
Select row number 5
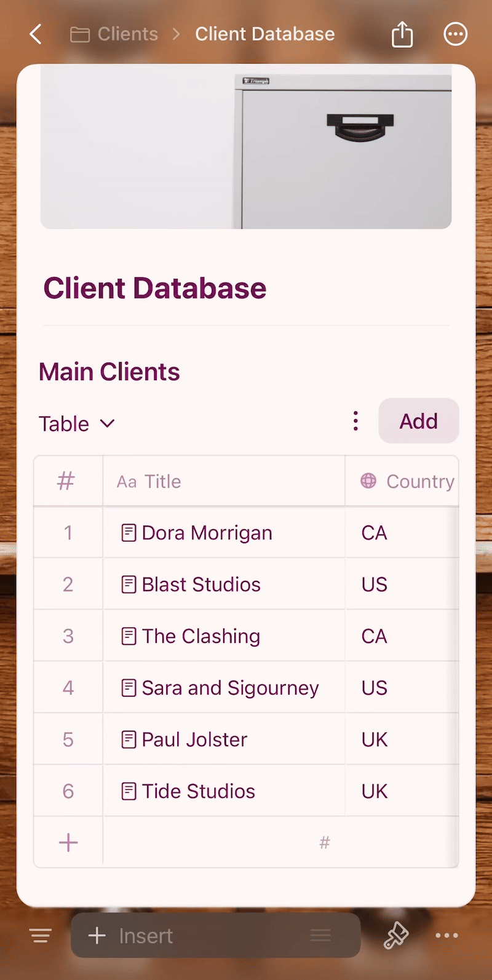click(x=68, y=739)
